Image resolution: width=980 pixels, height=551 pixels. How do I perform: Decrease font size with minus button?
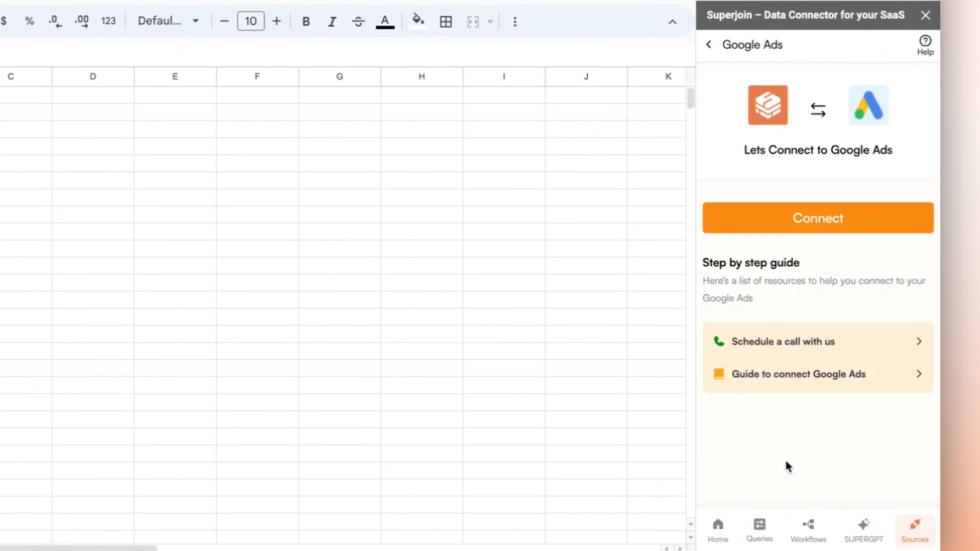(x=224, y=21)
